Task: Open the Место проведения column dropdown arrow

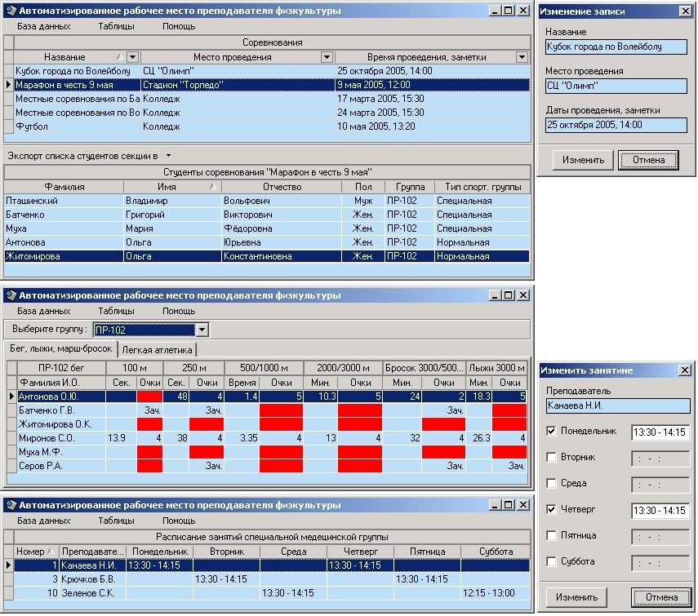Action: 327,57
